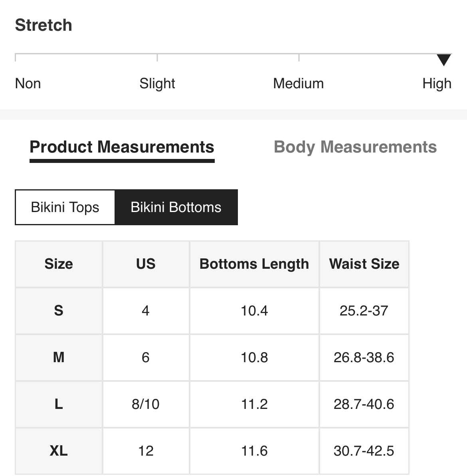Select the size S row label
The image size is (467, 476).
click(x=59, y=311)
